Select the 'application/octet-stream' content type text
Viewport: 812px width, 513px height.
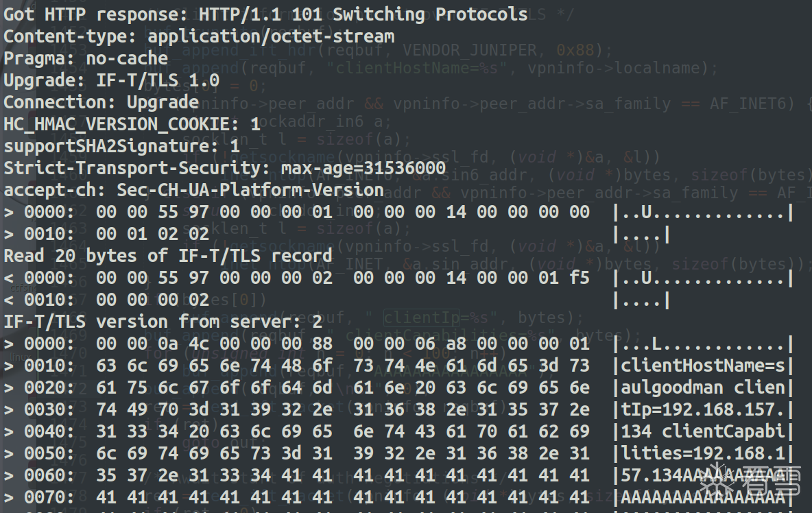pyautogui.click(x=271, y=36)
